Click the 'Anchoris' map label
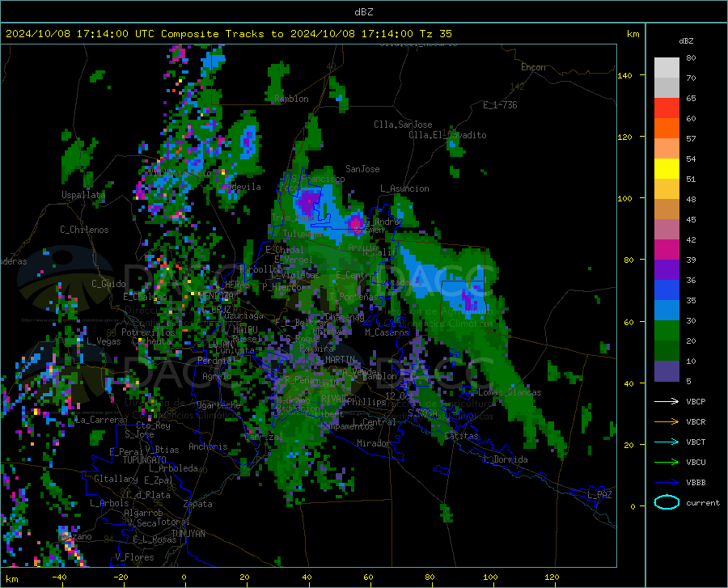Screen dimensions: 728x588 point(208,447)
